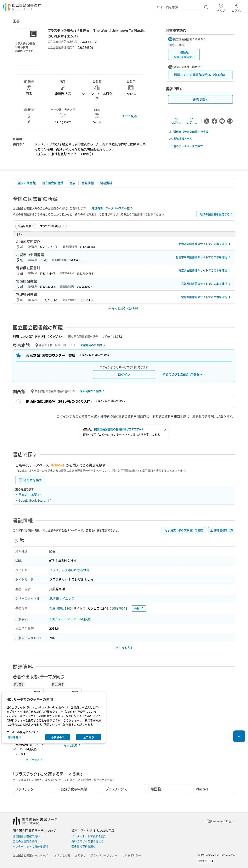Click the sidebar 書店で探す button
248x868 pixels.
[x=200, y=99]
